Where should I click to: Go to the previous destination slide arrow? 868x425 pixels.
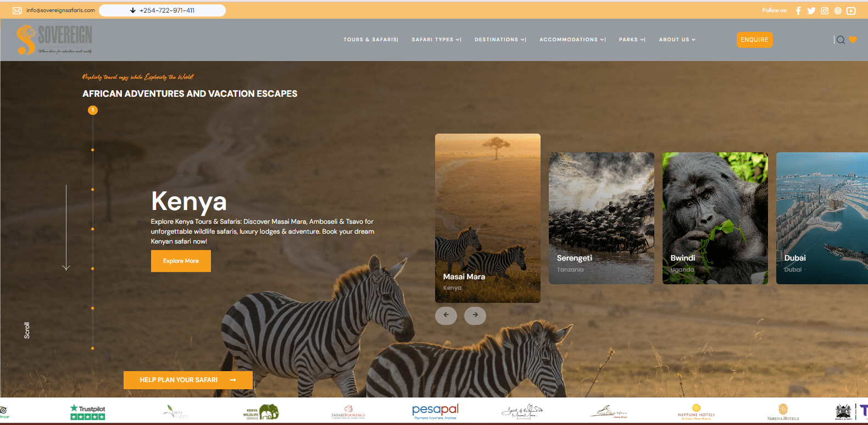(446, 315)
